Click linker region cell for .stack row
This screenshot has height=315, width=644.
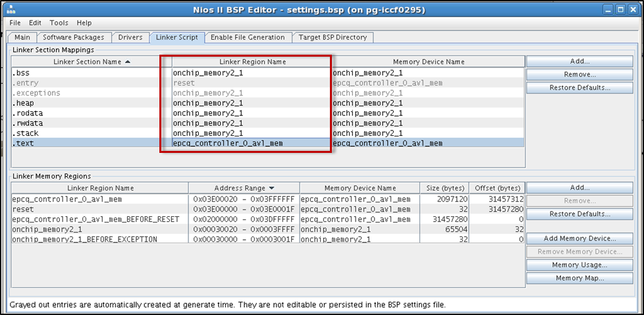coord(252,133)
